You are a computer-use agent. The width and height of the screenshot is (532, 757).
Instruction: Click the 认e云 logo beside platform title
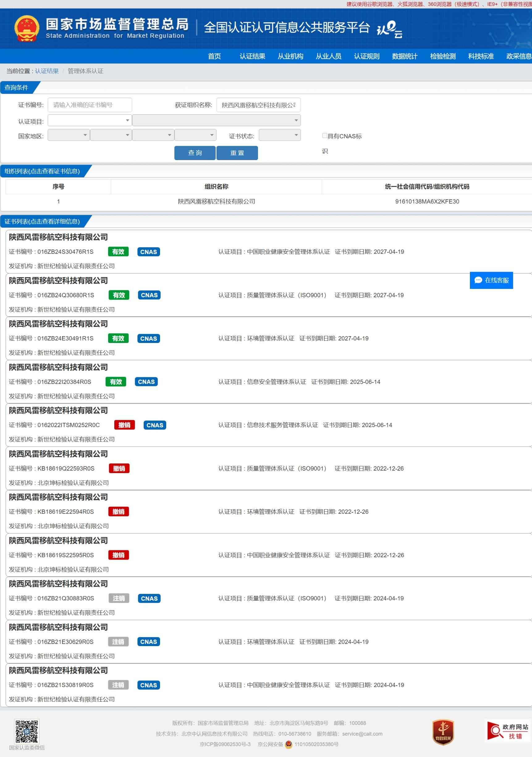pos(390,29)
